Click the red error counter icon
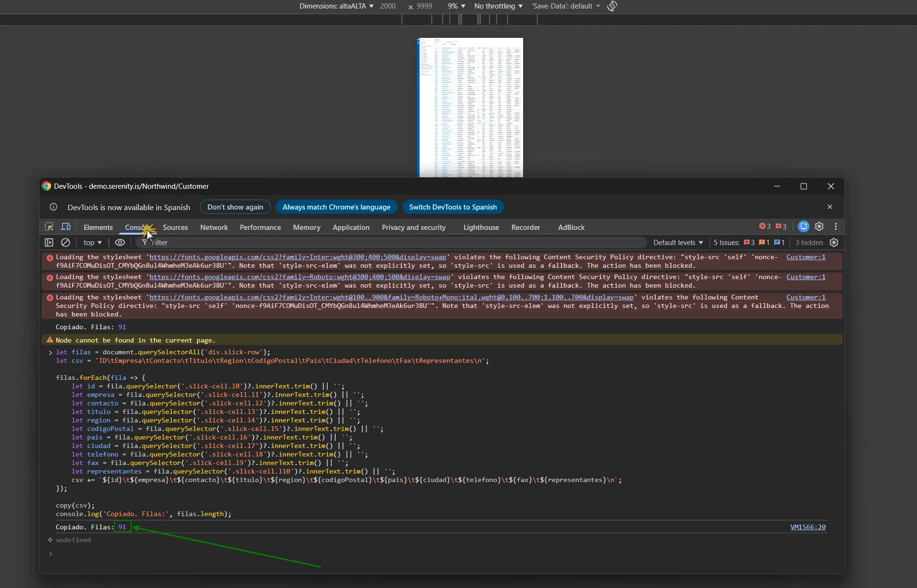Screen dimensions: 917x588 tap(762, 226)
